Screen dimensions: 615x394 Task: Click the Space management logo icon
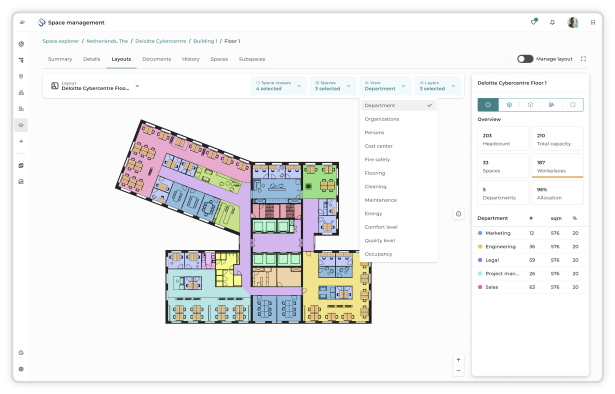[x=41, y=22]
